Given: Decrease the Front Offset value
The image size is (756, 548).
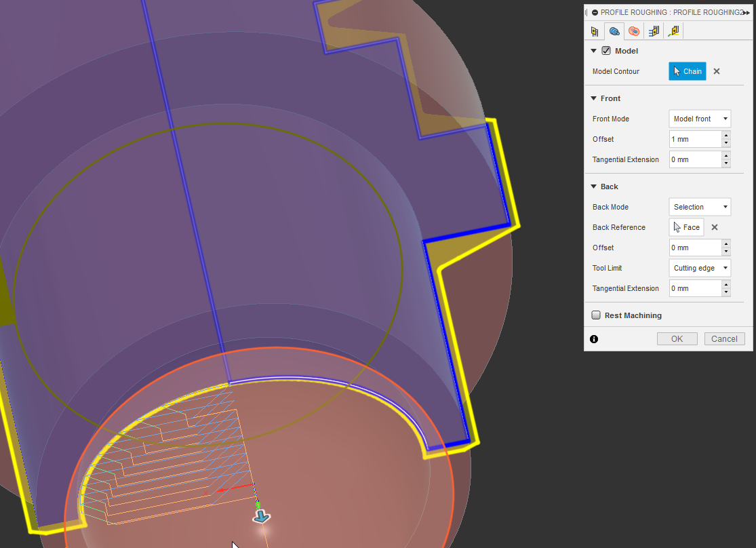Looking at the screenshot, I should click(x=726, y=143).
